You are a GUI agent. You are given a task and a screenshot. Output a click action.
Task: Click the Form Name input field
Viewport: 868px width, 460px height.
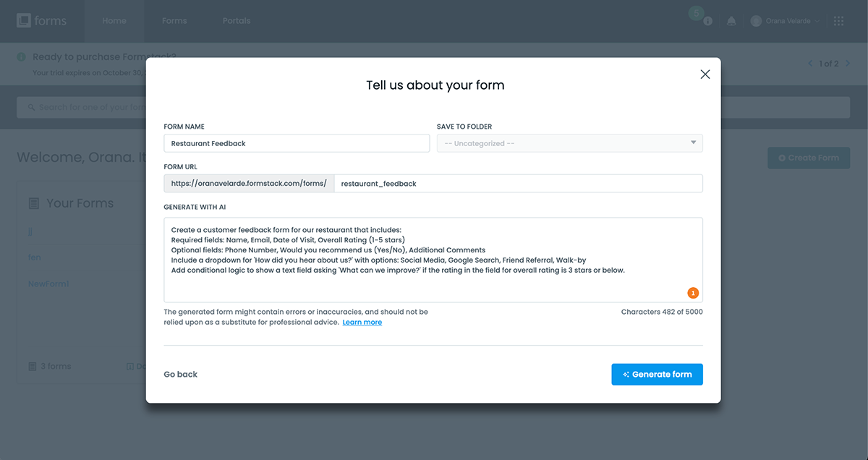click(297, 143)
